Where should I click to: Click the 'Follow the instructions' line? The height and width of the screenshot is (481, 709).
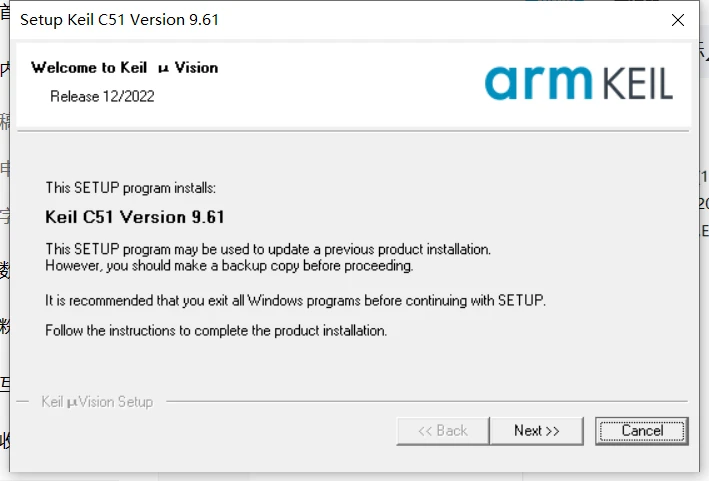tap(216, 330)
